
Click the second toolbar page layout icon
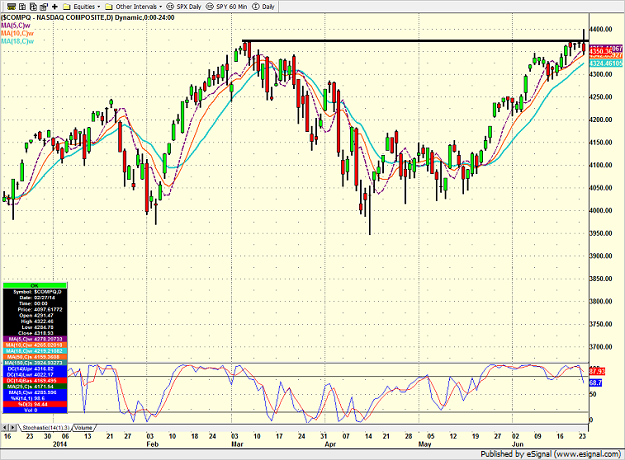(x=22, y=6)
